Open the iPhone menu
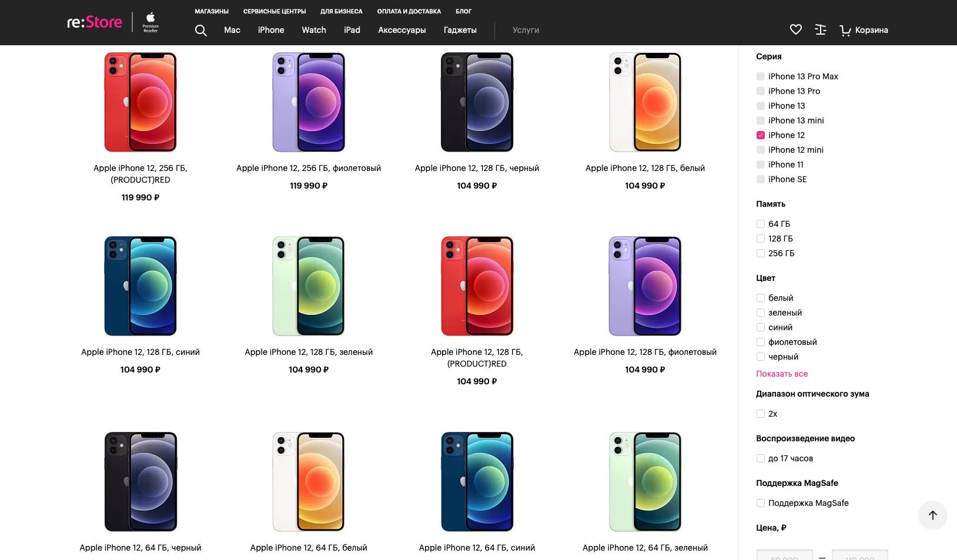 [271, 30]
